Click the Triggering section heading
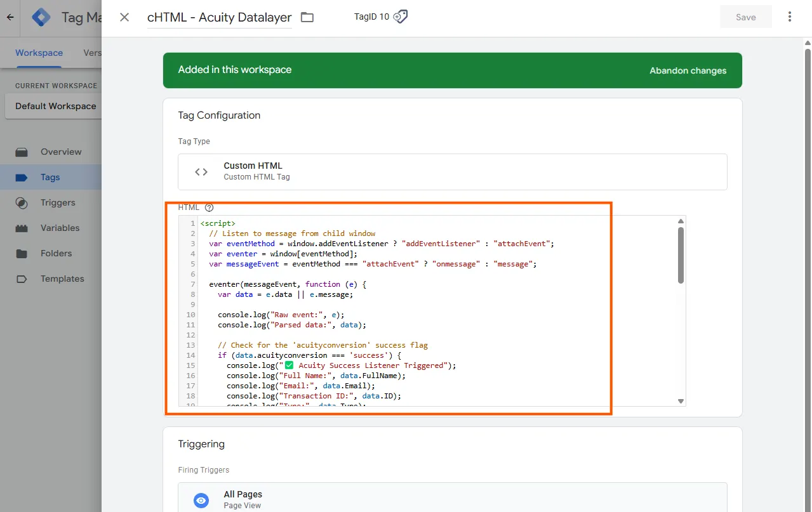 (x=201, y=444)
